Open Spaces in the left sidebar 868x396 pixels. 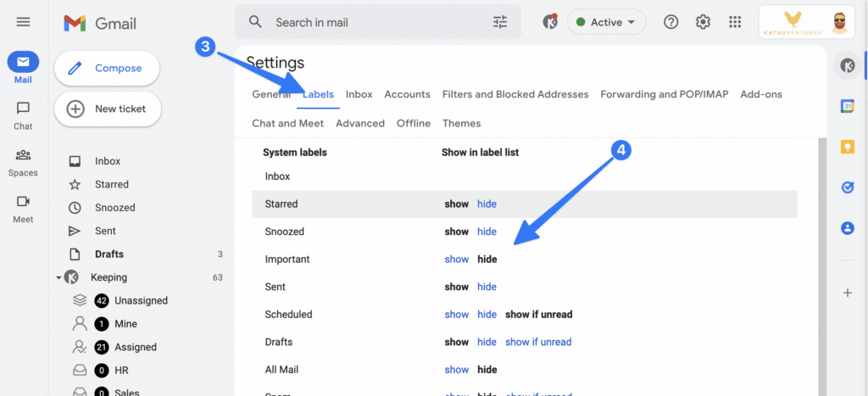point(23,162)
